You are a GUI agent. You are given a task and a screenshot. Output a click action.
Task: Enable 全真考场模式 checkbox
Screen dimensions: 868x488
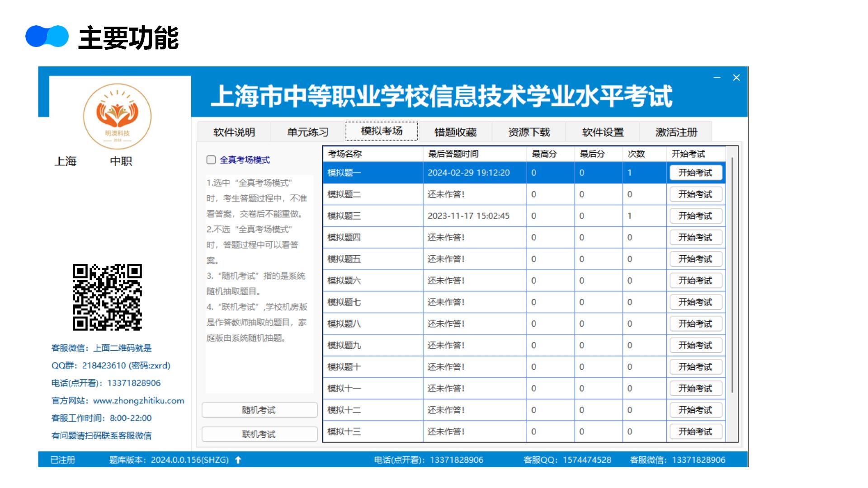[x=211, y=160]
